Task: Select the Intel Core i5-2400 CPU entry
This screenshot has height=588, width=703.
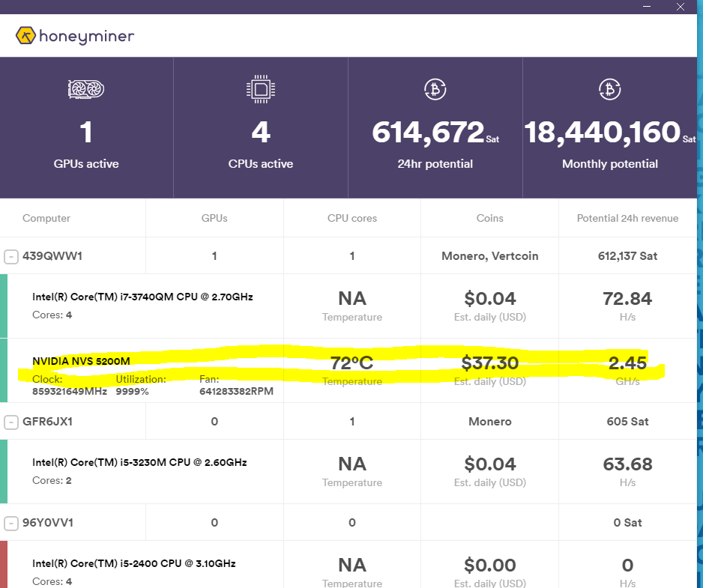Action: point(134,564)
